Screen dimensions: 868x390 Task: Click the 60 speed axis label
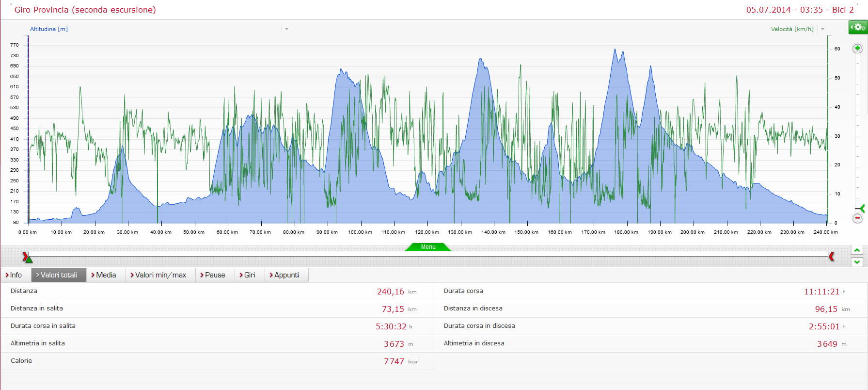pos(837,49)
